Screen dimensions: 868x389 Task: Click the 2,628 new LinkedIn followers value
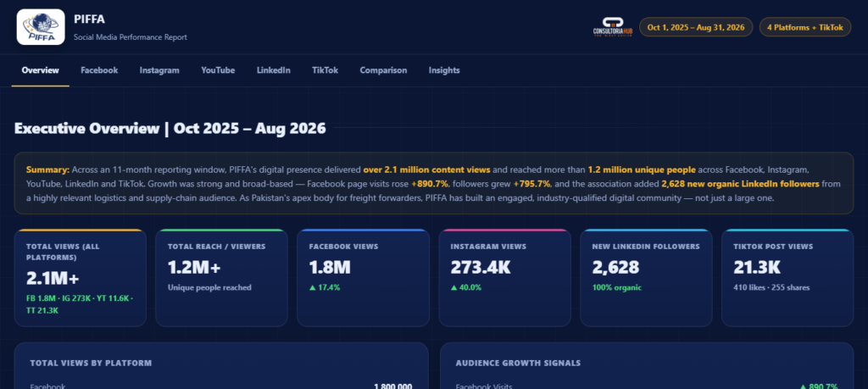click(615, 267)
